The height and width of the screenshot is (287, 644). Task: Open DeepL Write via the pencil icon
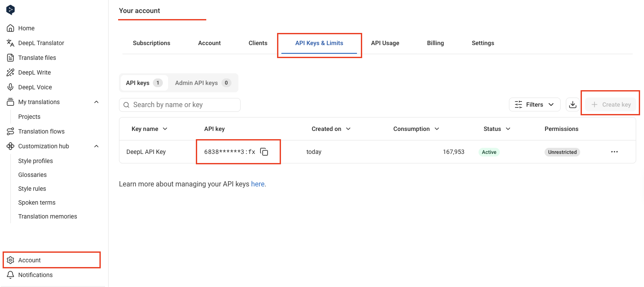pyautogui.click(x=10, y=72)
